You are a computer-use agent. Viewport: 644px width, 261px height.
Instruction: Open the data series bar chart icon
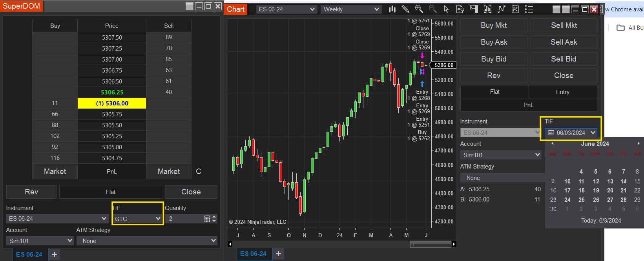487,9
